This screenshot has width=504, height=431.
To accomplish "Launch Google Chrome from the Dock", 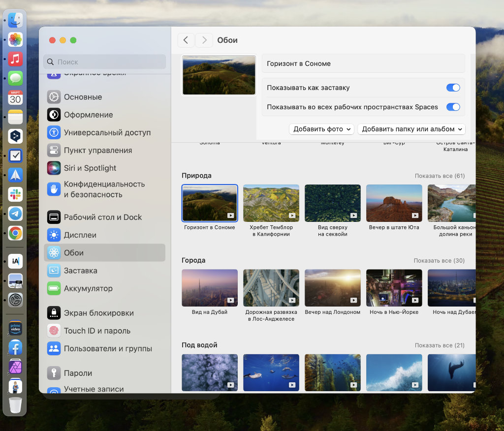I will pyautogui.click(x=15, y=233).
